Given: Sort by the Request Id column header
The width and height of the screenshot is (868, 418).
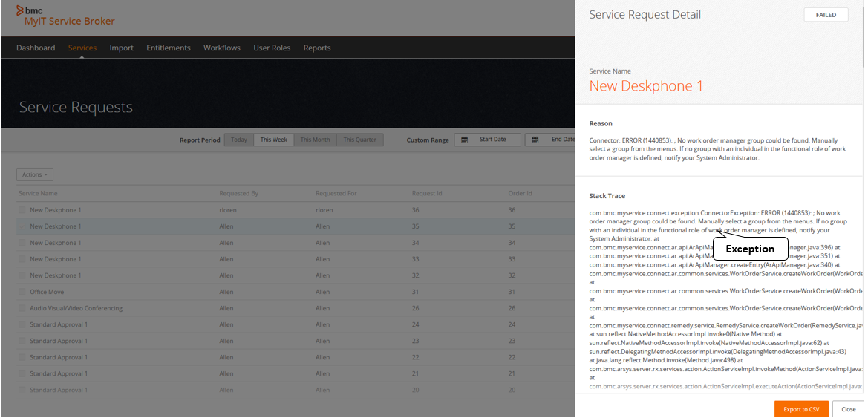Looking at the screenshot, I should tap(427, 193).
